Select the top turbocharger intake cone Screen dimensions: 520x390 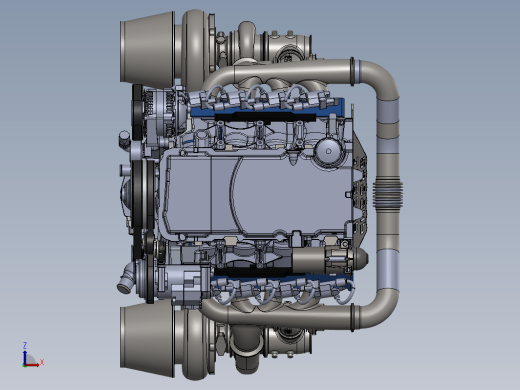pyautogui.click(x=148, y=50)
